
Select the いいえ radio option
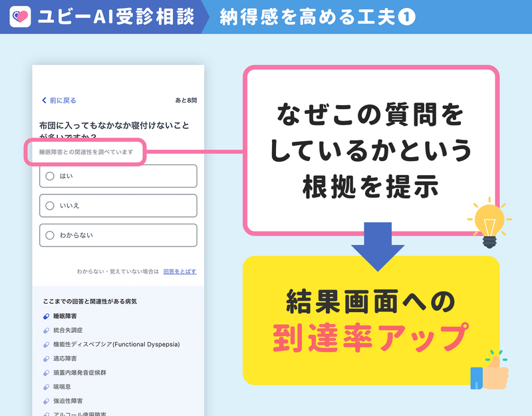(118, 206)
